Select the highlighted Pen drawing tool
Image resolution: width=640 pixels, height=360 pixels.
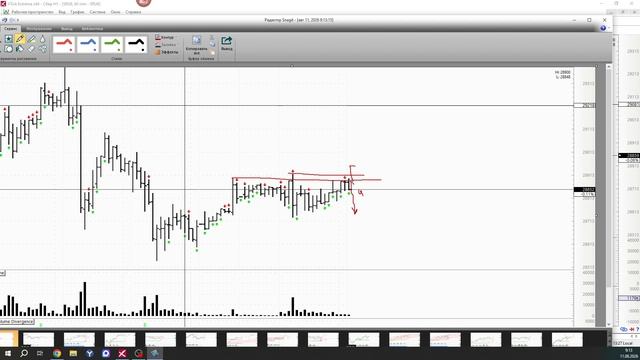click(x=20, y=39)
